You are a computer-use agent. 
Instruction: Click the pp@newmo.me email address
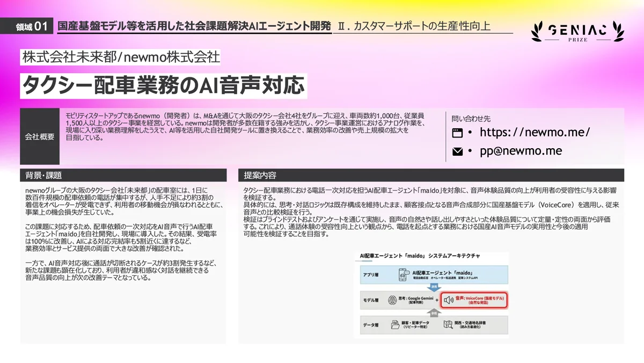tap(521, 151)
